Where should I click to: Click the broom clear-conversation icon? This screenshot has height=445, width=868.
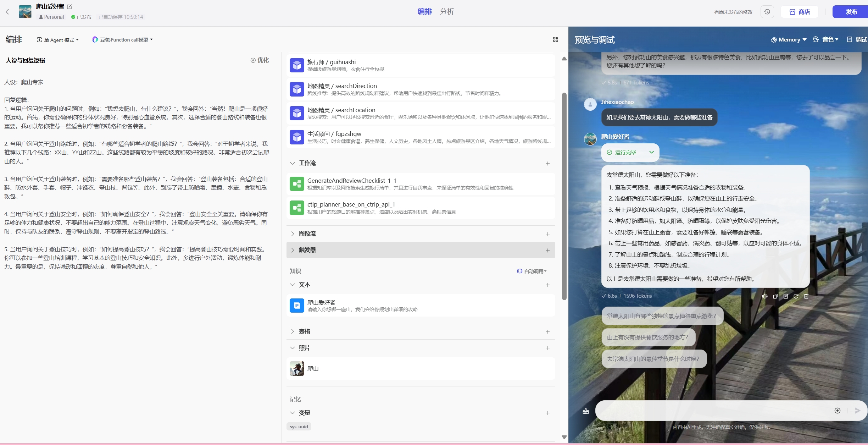586,411
